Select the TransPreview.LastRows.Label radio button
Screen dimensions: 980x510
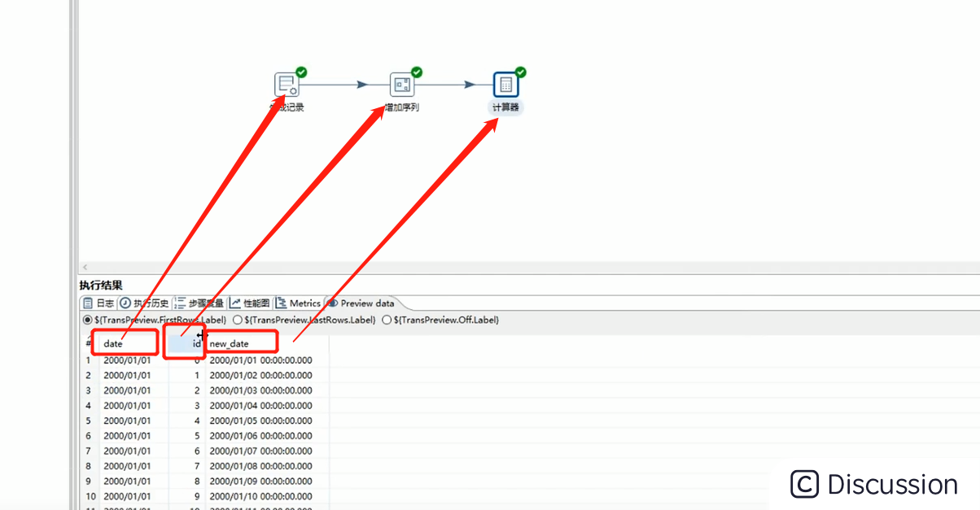238,320
